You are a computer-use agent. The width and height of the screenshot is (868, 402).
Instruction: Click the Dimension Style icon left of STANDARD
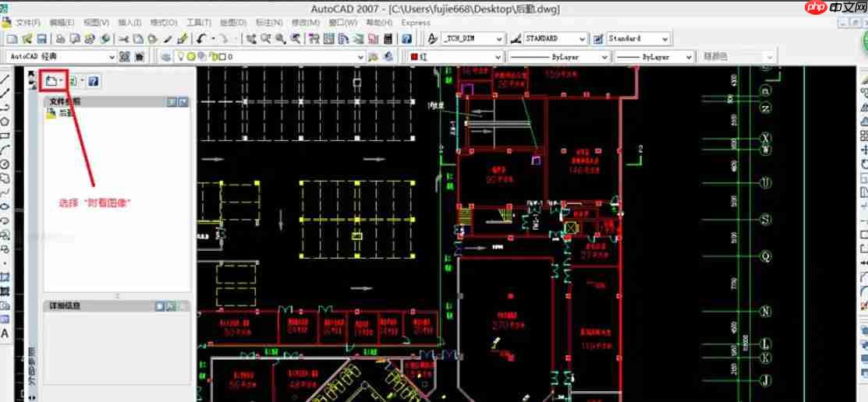pyautogui.click(x=515, y=39)
